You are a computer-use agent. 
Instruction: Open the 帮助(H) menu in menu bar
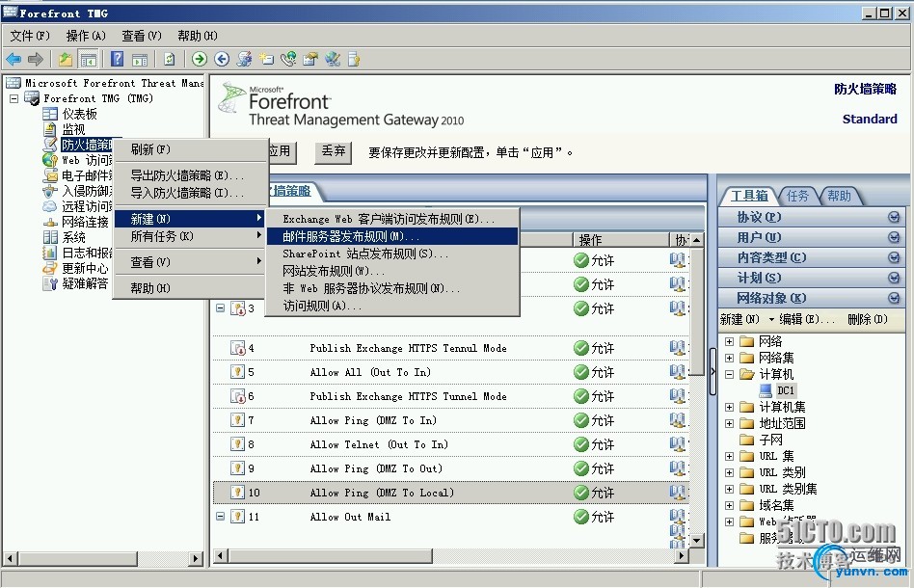(197, 36)
